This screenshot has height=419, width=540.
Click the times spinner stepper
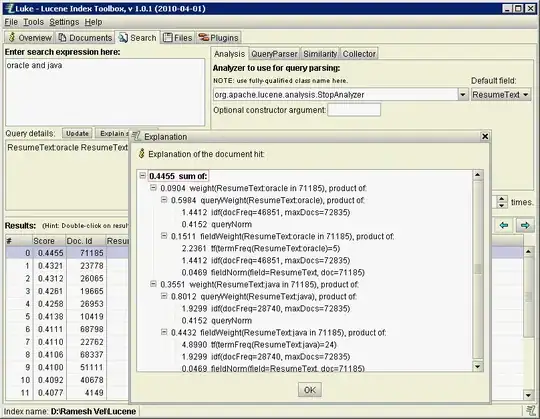pyautogui.click(x=502, y=202)
